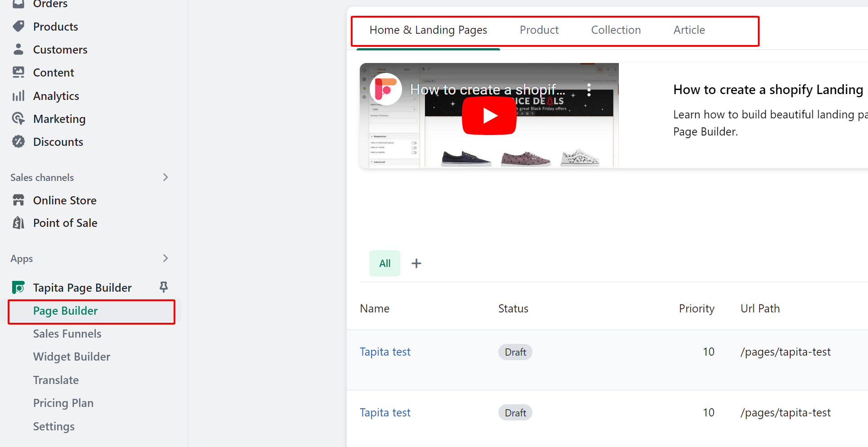Open the Tapita Settings submenu item
The width and height of the screenshot is (868, 447).
tap(54, 427)
